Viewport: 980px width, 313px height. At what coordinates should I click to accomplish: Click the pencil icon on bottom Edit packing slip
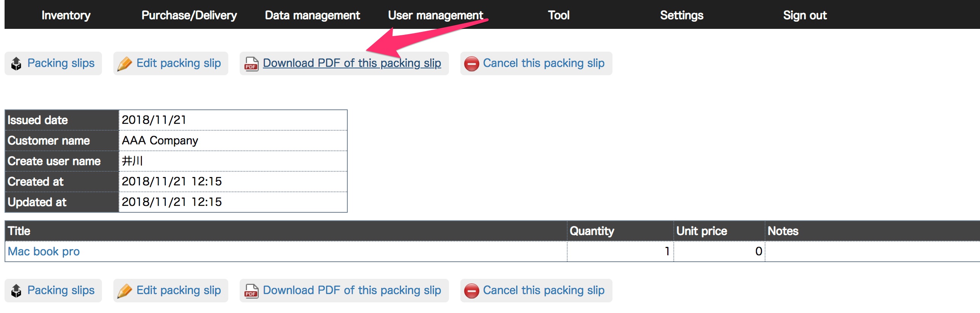click(124, 291)
